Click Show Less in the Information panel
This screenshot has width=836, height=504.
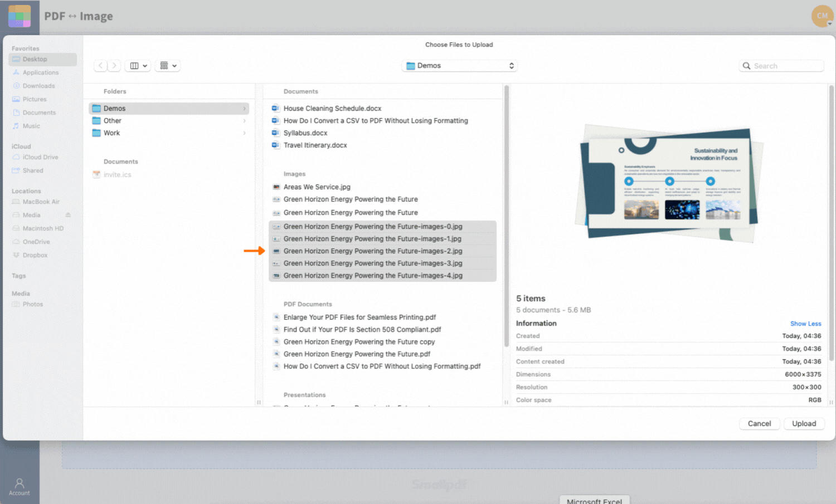[805, 324]
